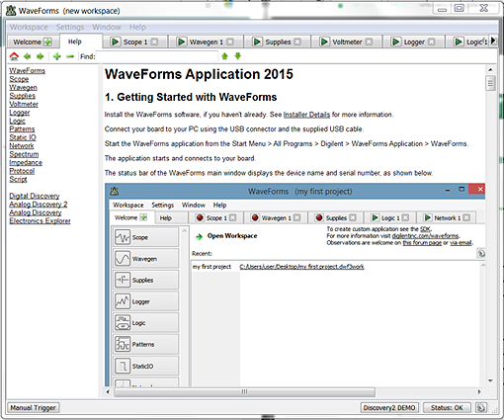Open the Window menu
Viewport: 504px width, 420px height.
(107, 27)
